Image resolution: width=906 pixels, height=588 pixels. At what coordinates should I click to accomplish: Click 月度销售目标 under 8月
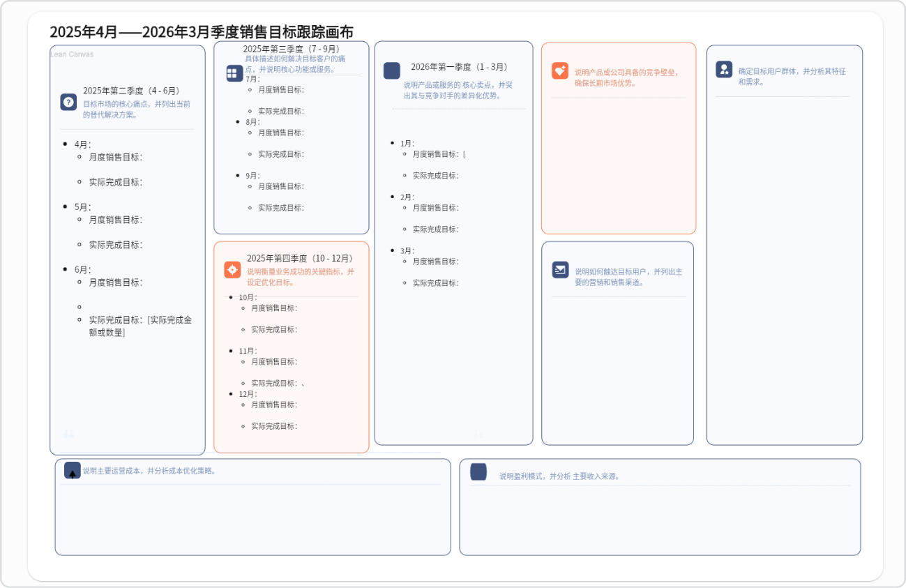tap(281, 133)
